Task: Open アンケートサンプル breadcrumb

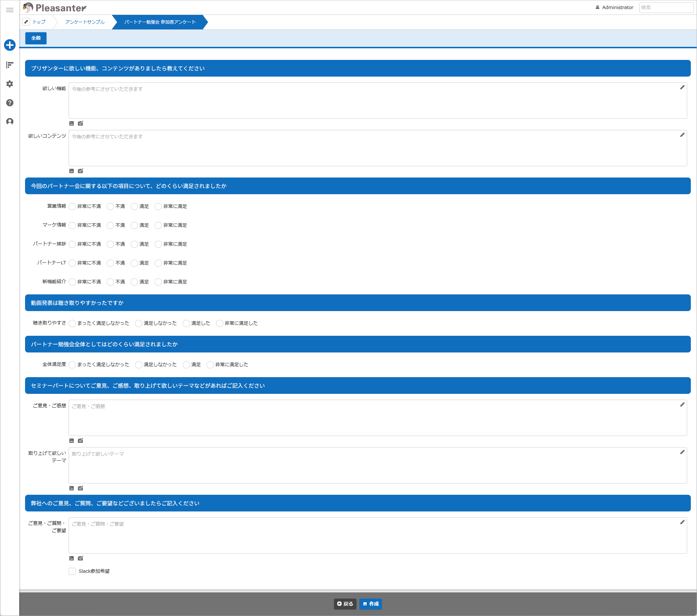Action: tap(85, 22)
